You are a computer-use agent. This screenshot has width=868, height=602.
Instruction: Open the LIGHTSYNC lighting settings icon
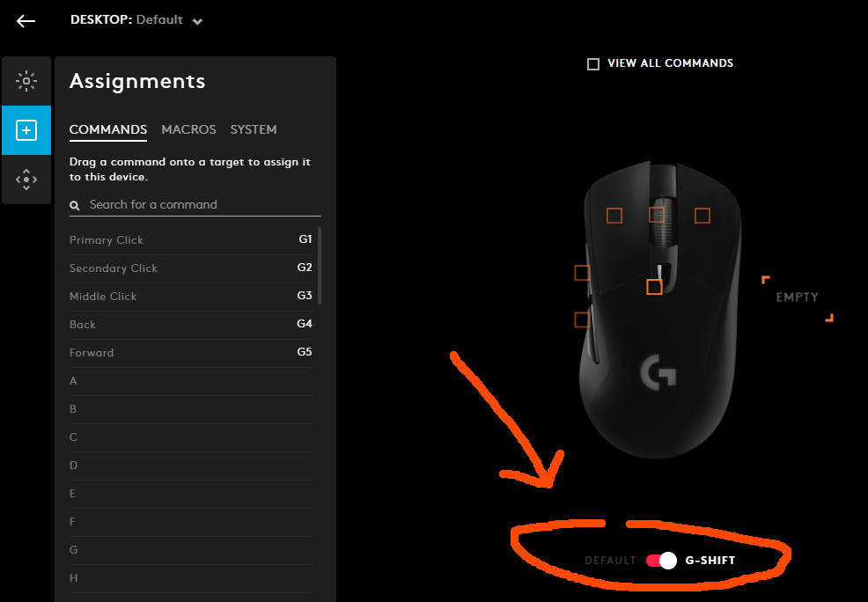[26, 82]
